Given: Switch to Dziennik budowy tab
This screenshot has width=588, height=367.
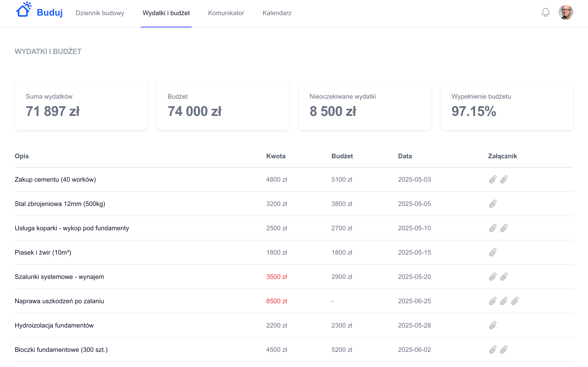Looking at the screenshot, I should point(100,13).
